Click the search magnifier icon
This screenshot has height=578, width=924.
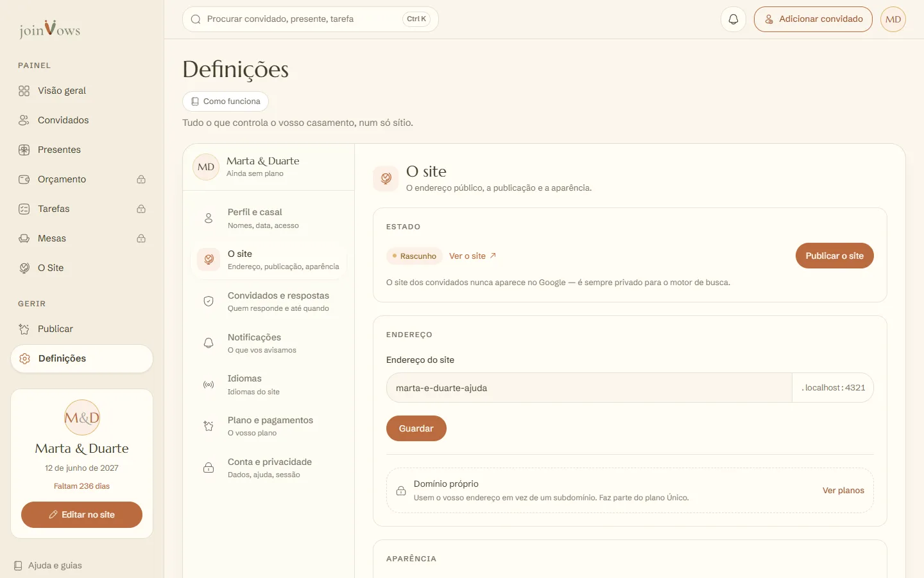tap(196, 19)
